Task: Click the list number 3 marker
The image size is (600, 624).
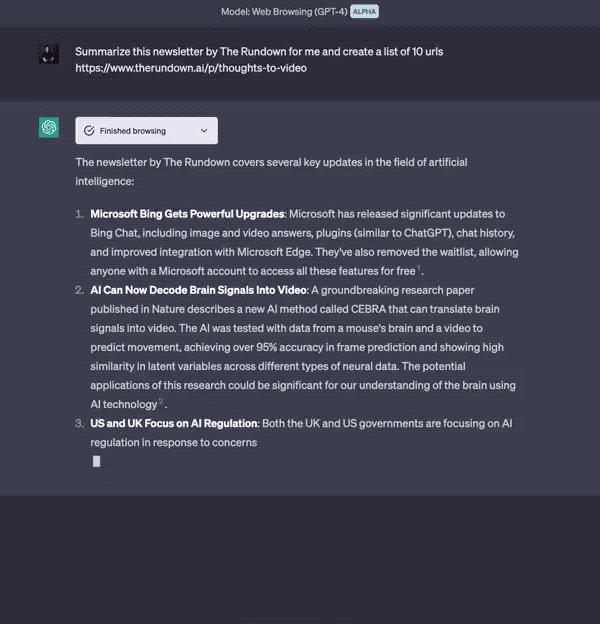Action: point(80,424)
